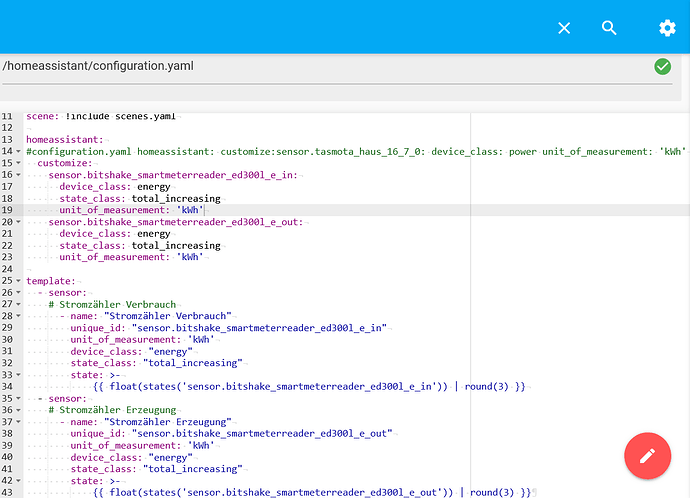The width and height of the screenshot is (690, 498).
Task: Click unit_of_measurement 'kWh' on line 30
Action: tap(143, 340)
